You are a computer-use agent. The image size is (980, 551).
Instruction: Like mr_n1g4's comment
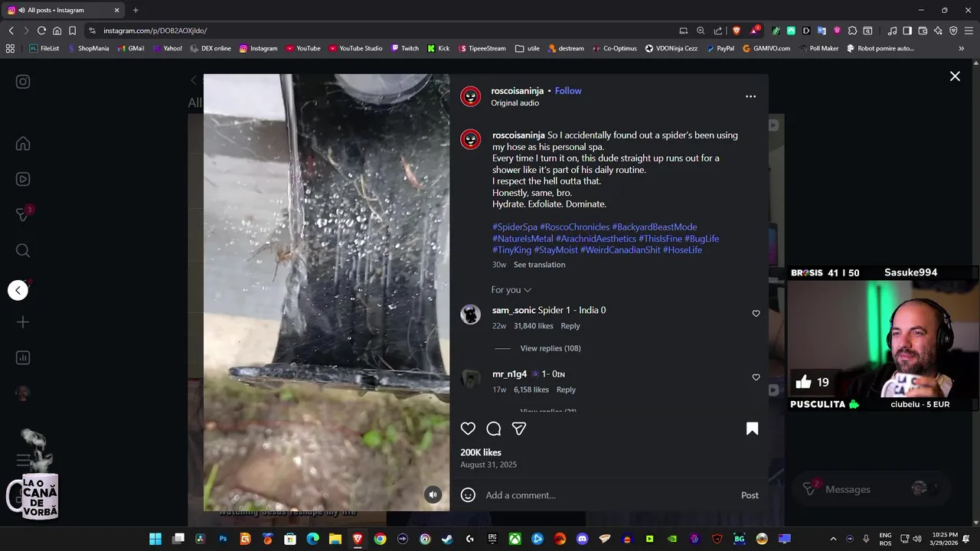coord(756,377)
